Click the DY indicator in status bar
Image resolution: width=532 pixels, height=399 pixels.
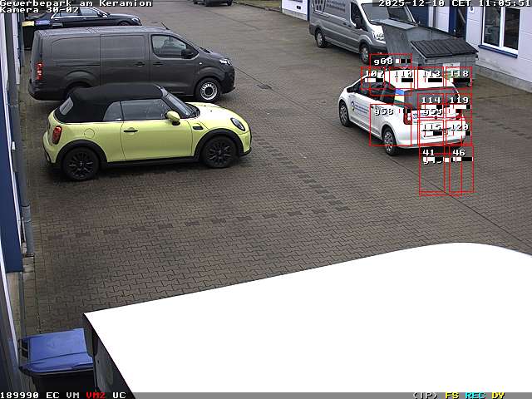(x=498, y=395)
